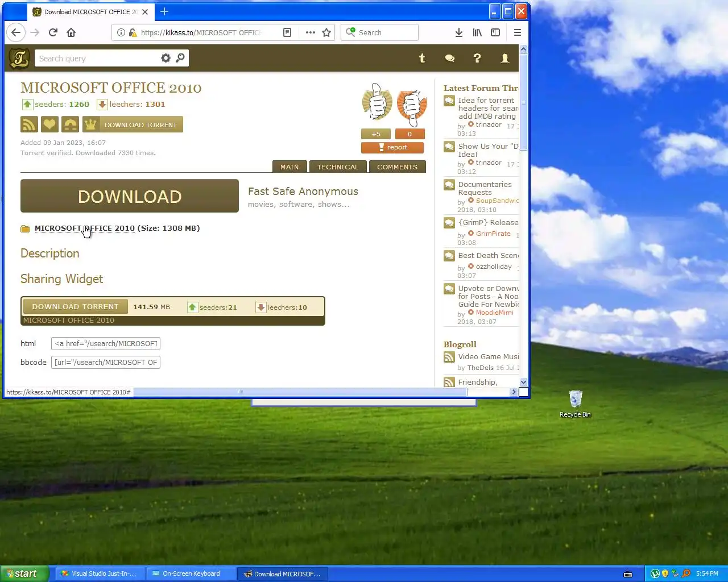Open the site Tumblr 't' icon
This screenshot has width=728, height=582.
[422, 58]
